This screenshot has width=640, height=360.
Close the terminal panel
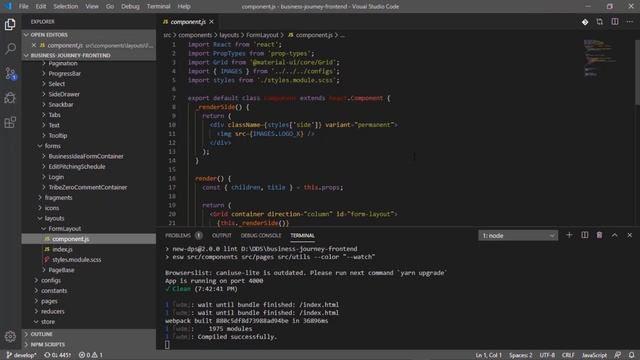coord(629,235)
